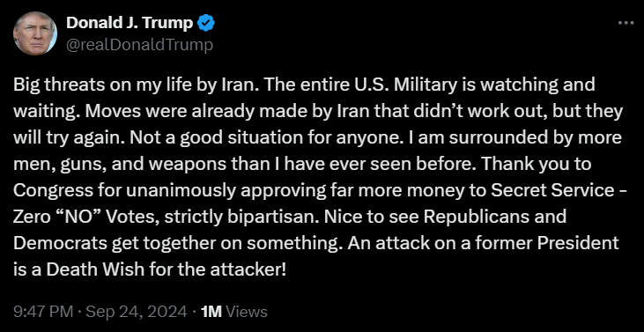Click the Donald J. Trump display name

(130, 24)
